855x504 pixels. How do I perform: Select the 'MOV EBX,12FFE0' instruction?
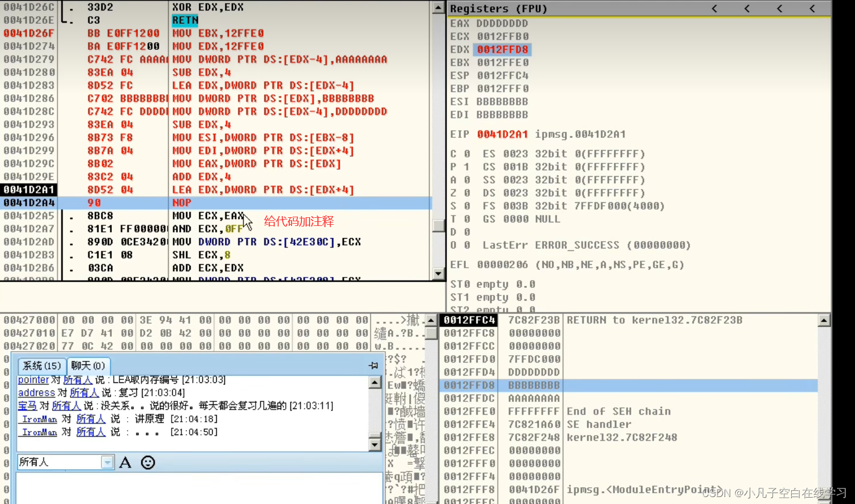(218, 33)
